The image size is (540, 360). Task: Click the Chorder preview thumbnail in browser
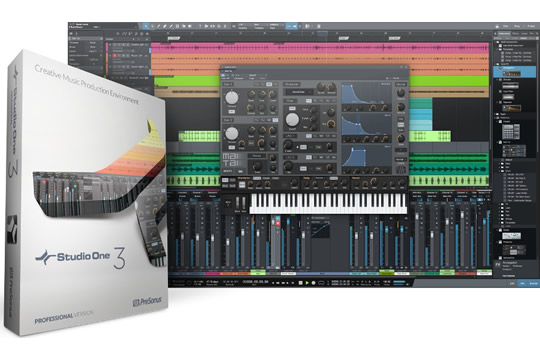[511, 85]
